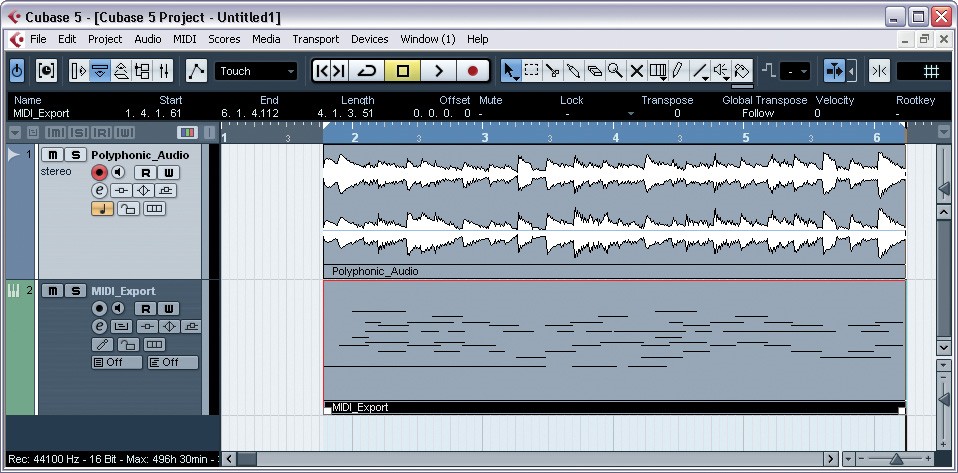Edit channel settings for MIDI_Export
Image resolution: width=958 pixels, height=473 pixels.
[x=99, y=326]
